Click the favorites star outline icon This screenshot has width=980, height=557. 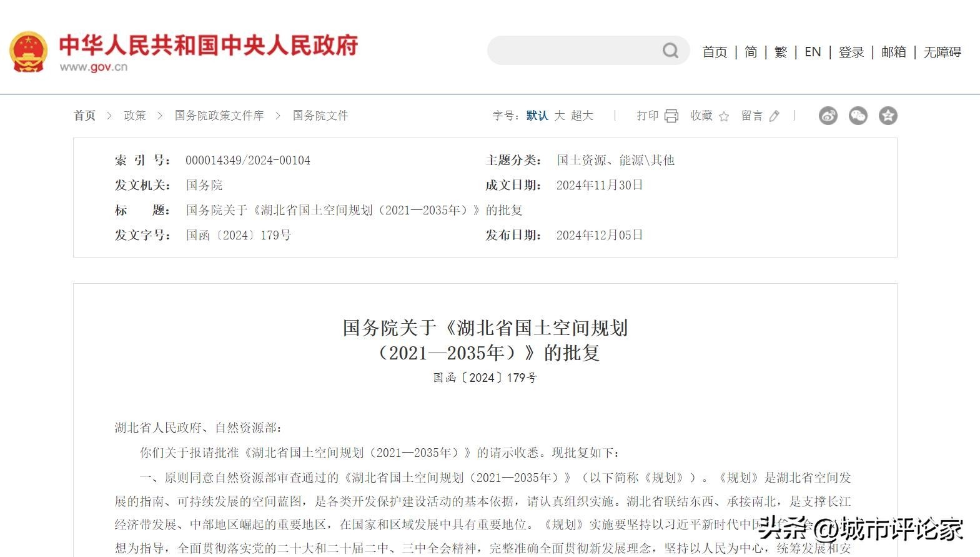(724, 116)
